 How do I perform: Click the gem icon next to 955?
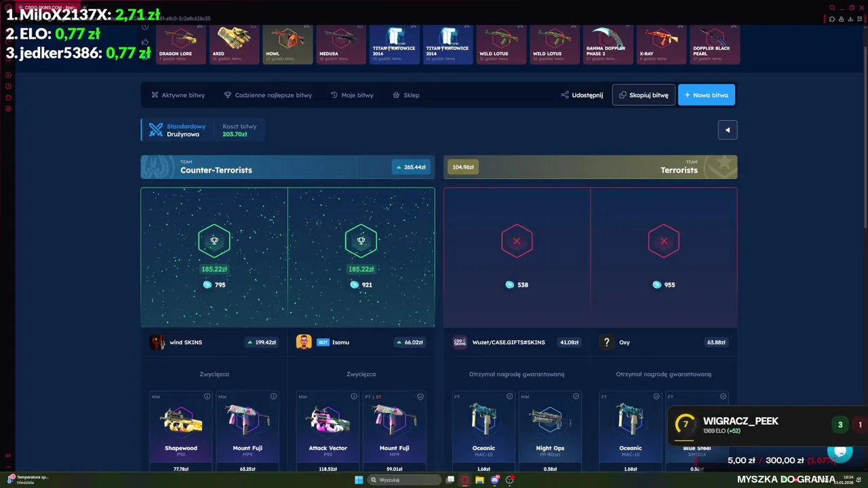(x=656, y=285)
